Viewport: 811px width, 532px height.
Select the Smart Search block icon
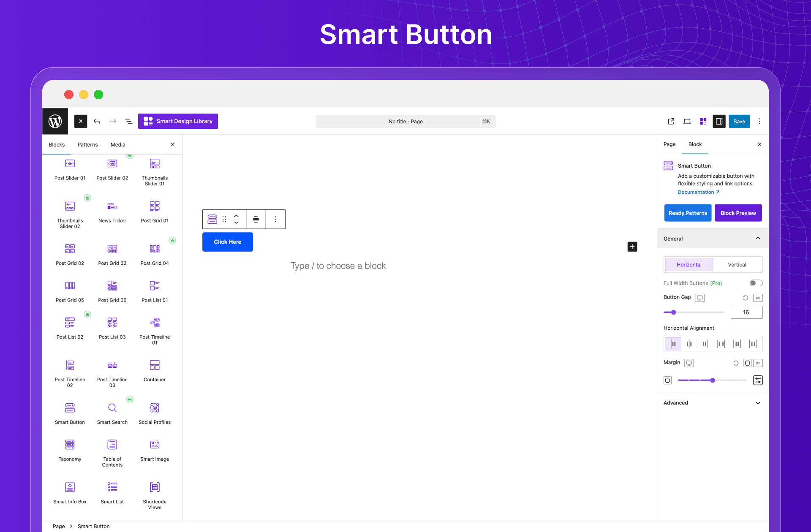112,408
